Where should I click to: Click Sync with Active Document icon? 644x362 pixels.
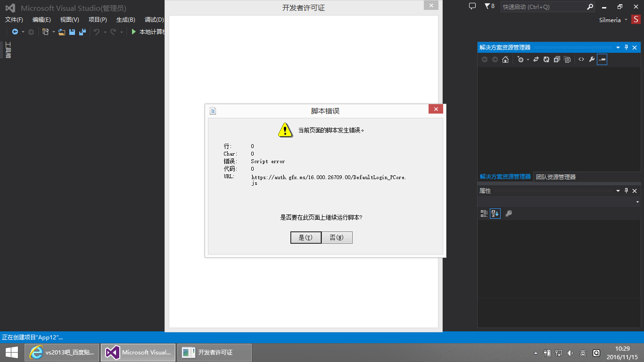536,59
